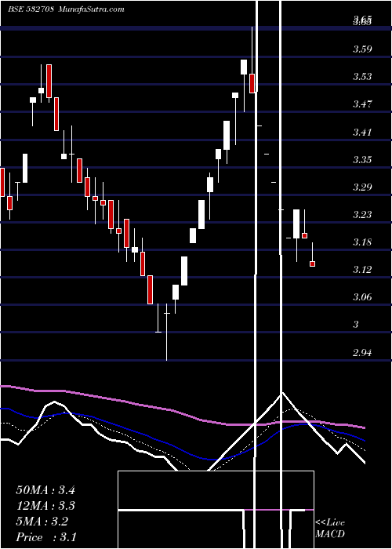Click the 12MA : 3.3 readout
392x549 pixels.
pos(45,506)
